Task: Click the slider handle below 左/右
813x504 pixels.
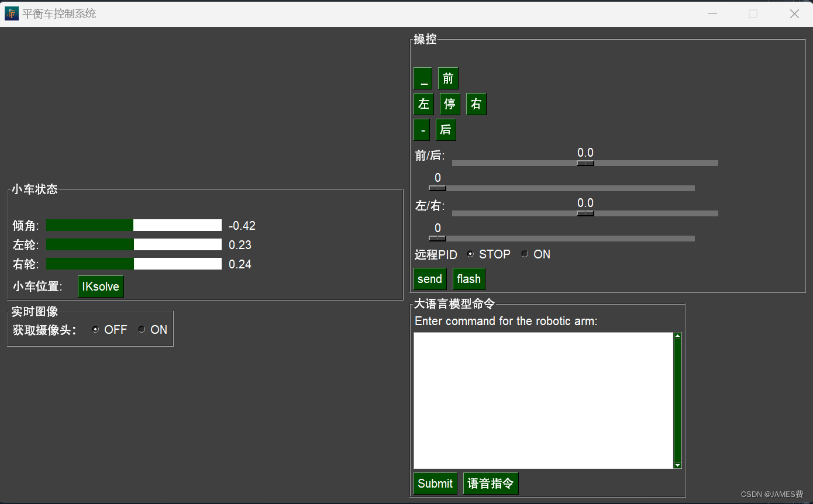Action: 437,239
